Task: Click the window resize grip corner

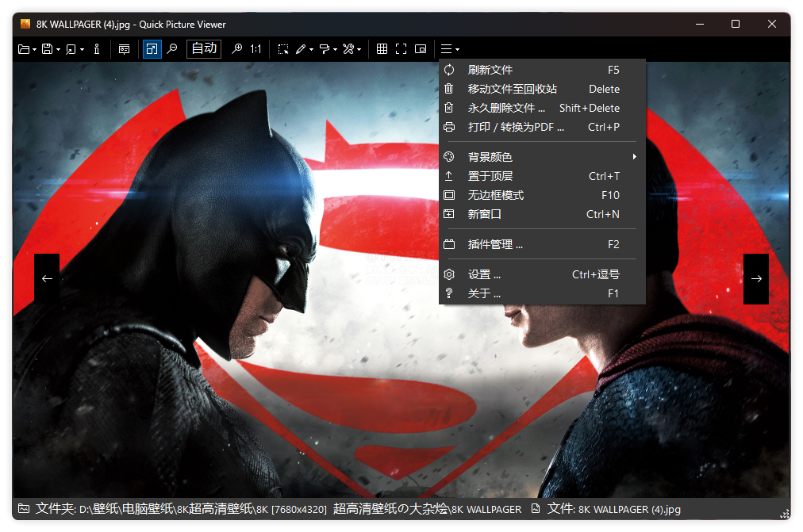Action: 785,514
